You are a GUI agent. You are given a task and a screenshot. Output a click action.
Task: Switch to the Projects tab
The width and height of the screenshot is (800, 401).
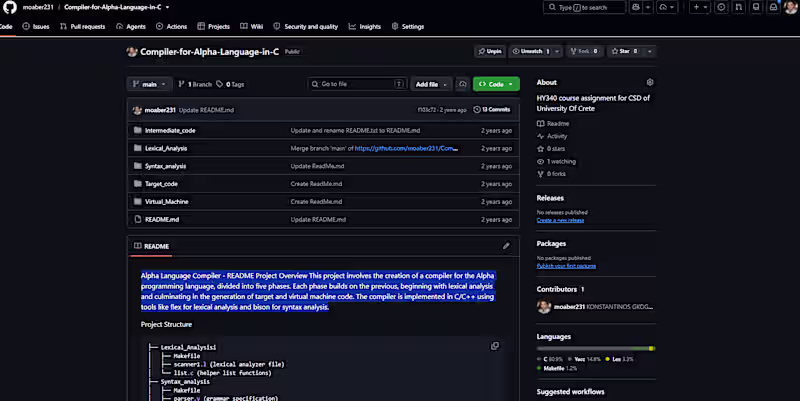pos(214,27)
